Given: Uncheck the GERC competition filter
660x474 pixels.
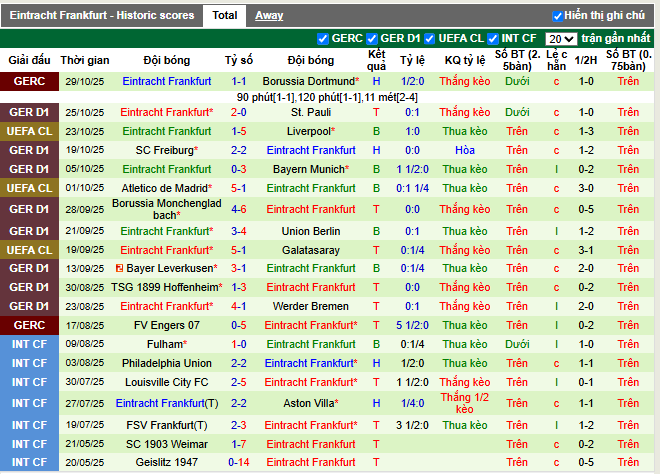Looking at the screenshot, I should 323,39.
